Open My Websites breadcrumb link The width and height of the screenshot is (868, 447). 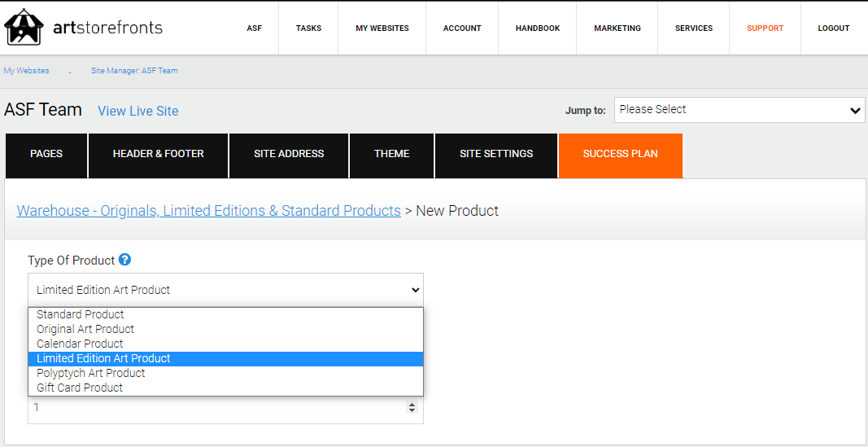point(27,71)
